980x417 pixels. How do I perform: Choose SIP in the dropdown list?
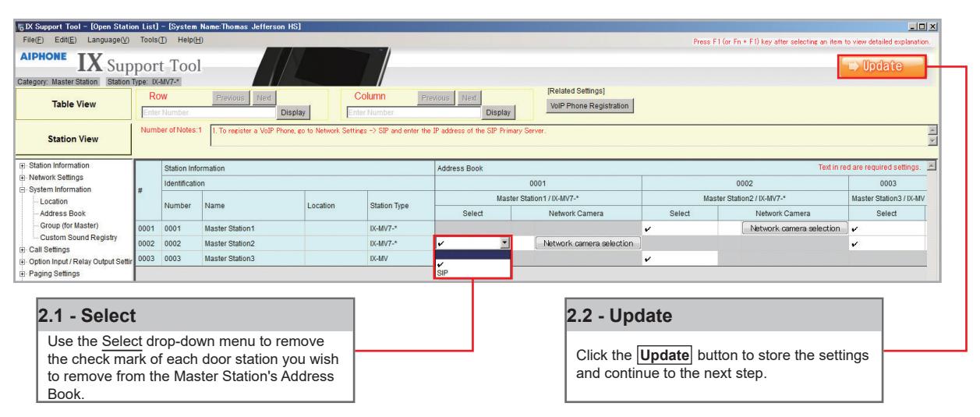pyautogui.click(x=472, y=273)
